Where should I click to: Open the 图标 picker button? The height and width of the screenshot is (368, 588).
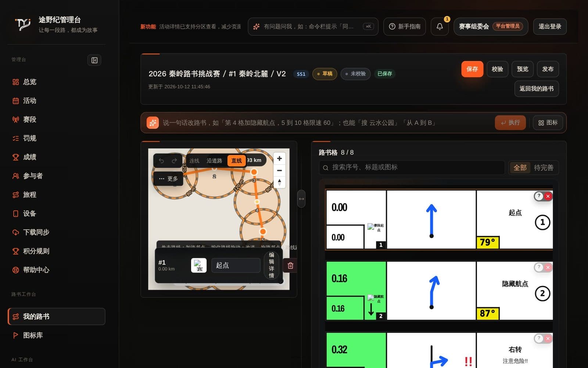click(548, 123)
